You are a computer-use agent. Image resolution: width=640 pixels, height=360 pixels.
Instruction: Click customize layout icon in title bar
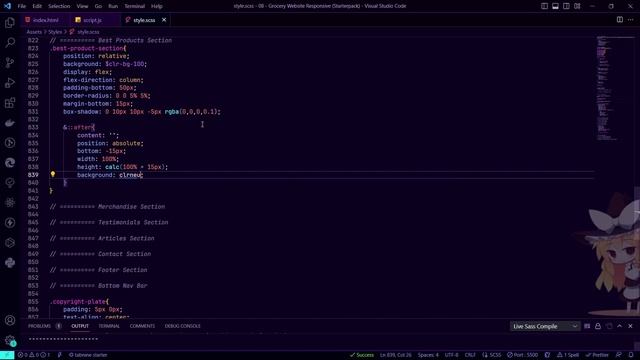[x=577, y=6]
